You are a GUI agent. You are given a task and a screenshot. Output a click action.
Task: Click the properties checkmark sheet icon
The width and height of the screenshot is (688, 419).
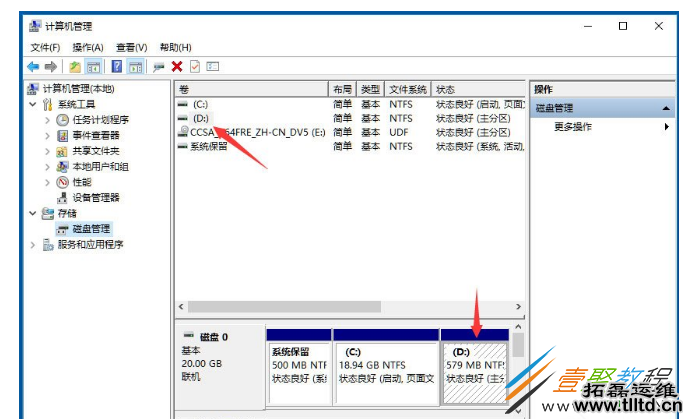pyautogui.click(x=195, y=67)
